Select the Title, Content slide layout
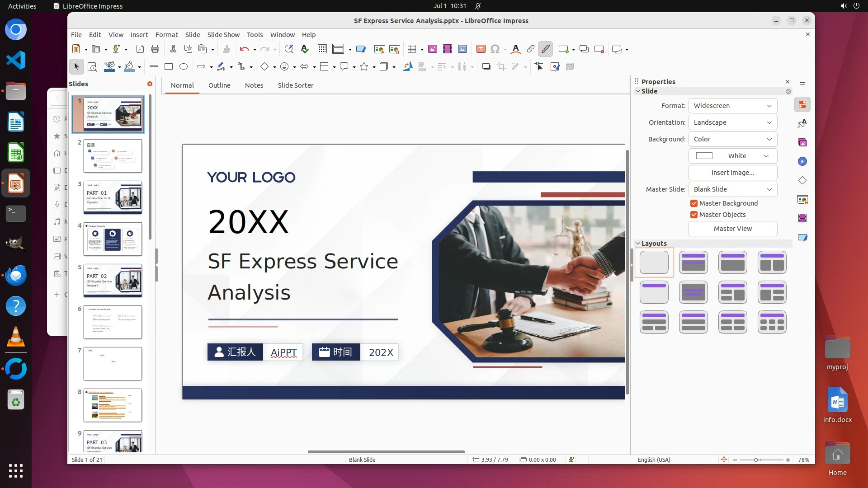Image resolution: width=868 pixels, height=488 pixels. (732, 263)
